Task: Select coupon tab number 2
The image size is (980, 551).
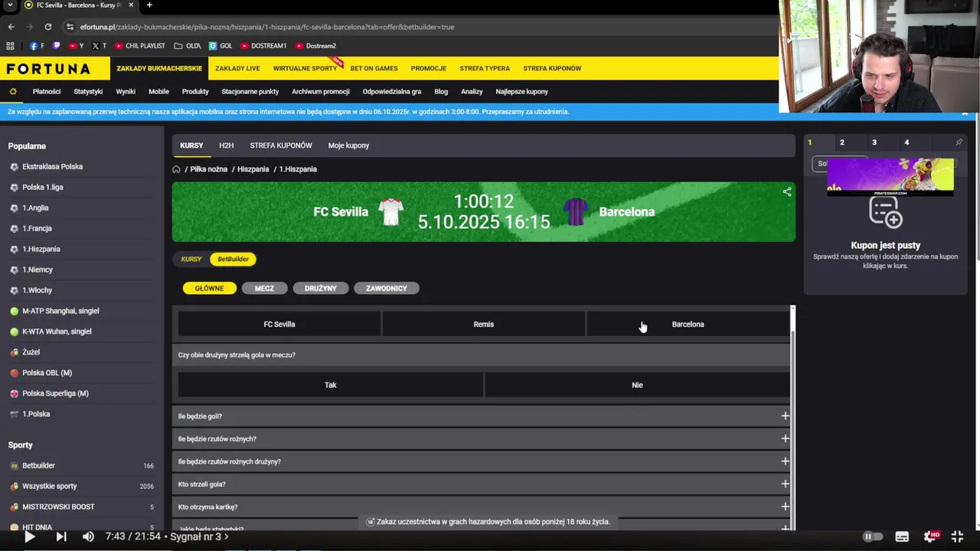Action: (841, 142)
